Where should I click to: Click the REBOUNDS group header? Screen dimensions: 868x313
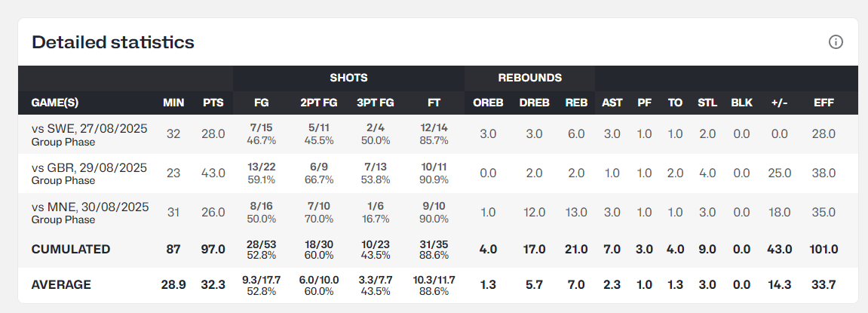pyautogui.click(x=529, y=78)
